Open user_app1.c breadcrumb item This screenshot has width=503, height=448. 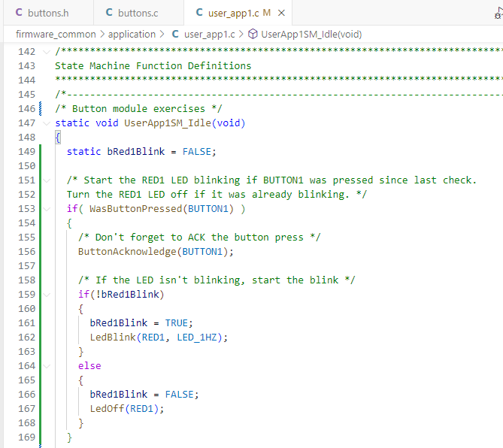click(209, 35)
